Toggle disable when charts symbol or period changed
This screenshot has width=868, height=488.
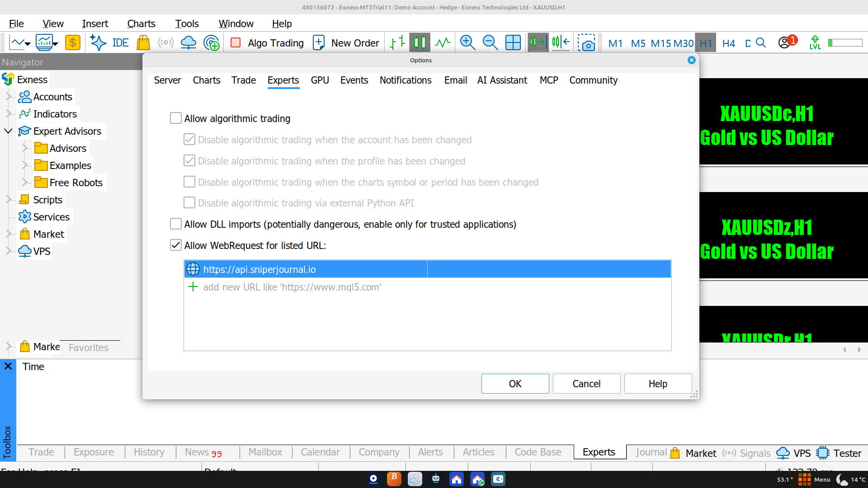point(189,182)
